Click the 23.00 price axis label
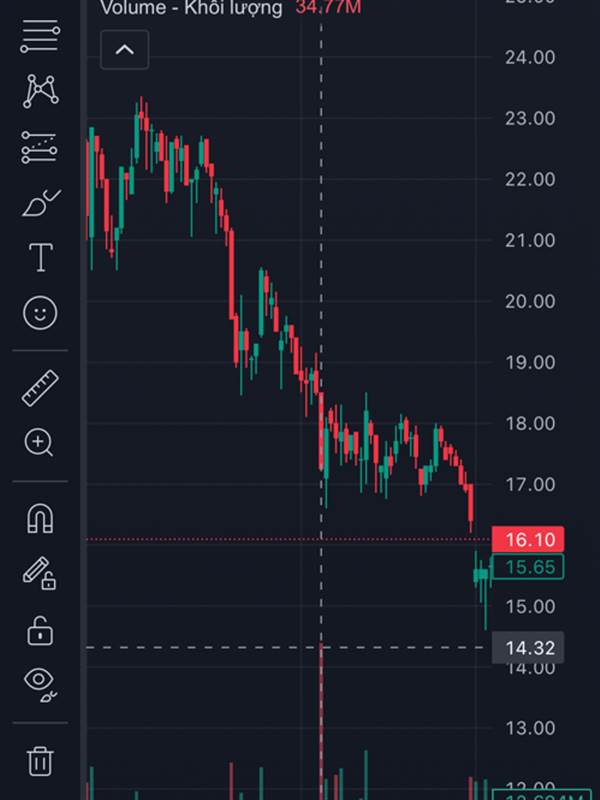600x800 pixels. tap(530, 118)
